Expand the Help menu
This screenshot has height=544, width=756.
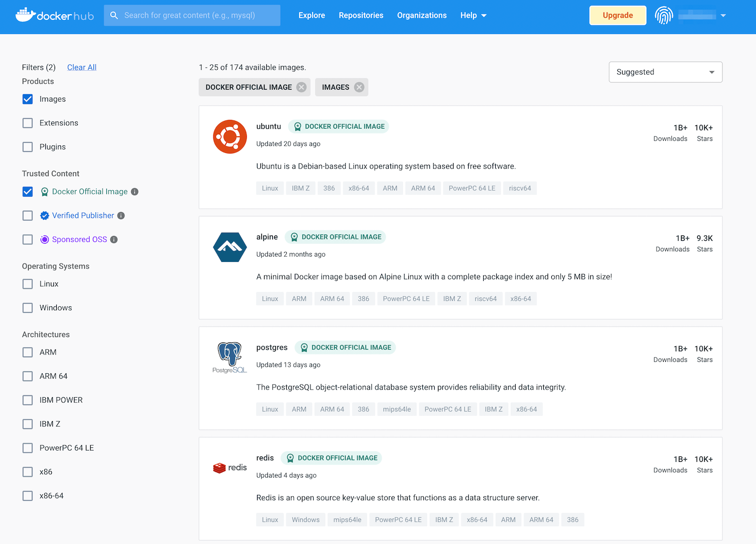473,15
